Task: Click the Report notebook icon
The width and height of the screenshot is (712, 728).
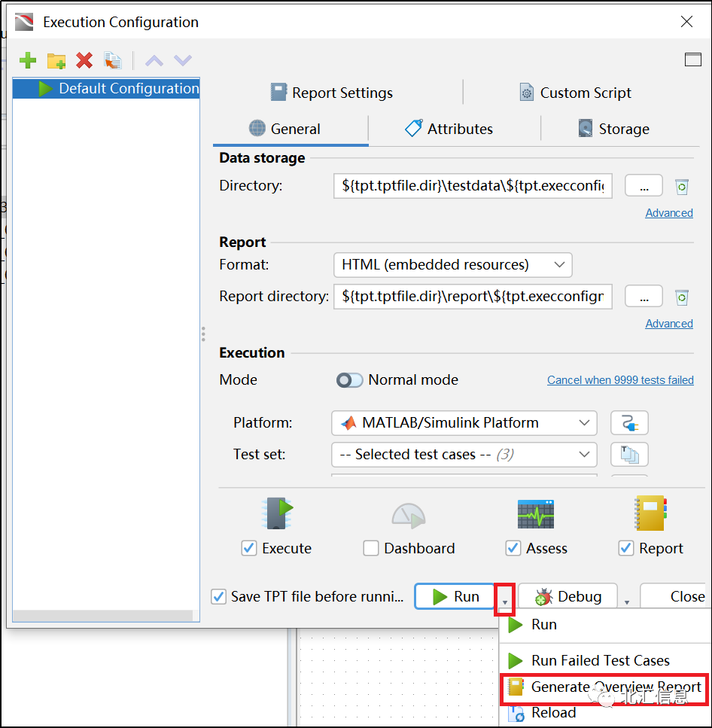Action: point(650,513)
